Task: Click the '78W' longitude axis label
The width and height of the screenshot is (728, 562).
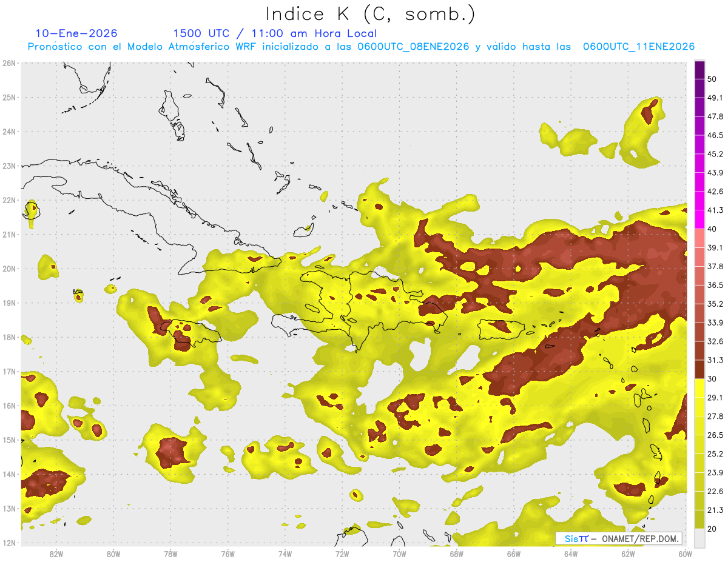Action: click(170, 554)
